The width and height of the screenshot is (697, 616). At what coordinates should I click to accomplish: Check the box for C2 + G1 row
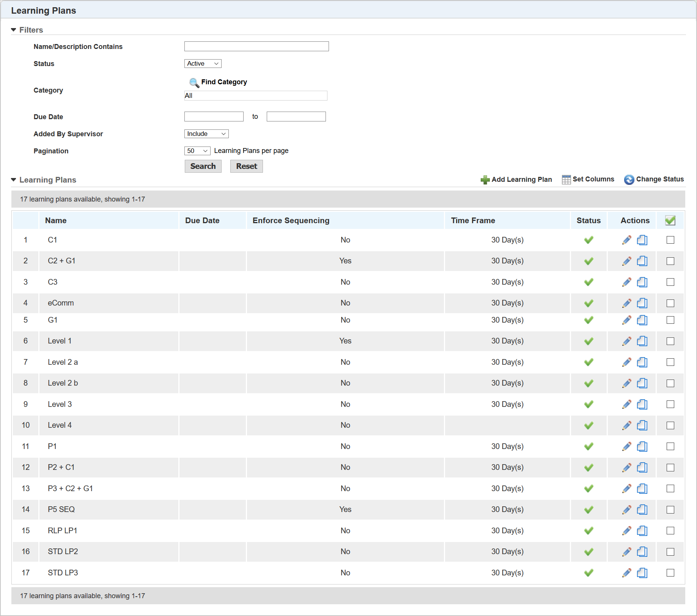coord(670,261)
